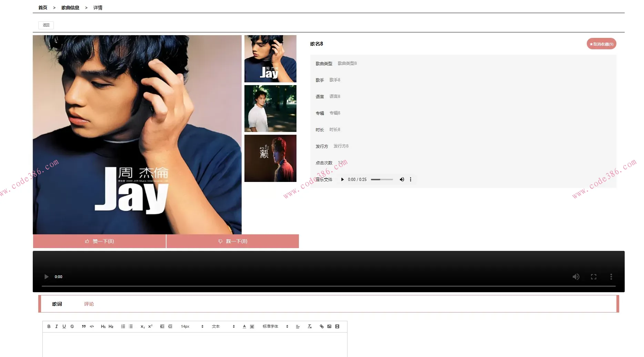Viewport: 644px width, 357px height.
Task: Click the 点击次数 label
Action: (324, 163)
